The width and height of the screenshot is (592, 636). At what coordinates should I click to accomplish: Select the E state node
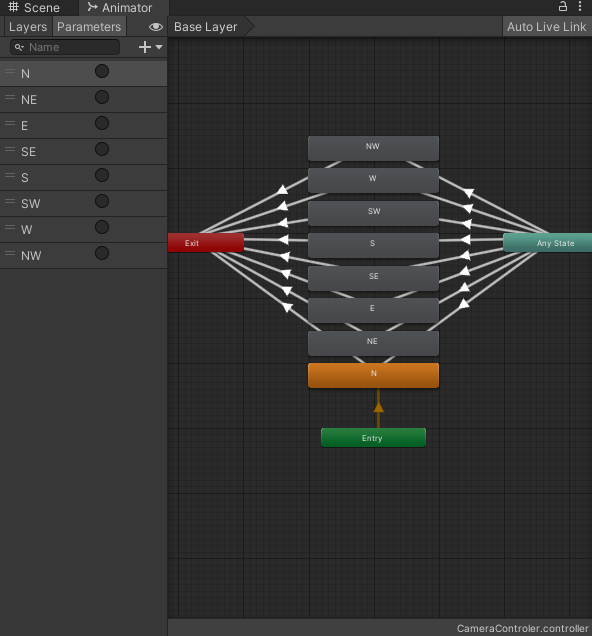pos(373,310)
